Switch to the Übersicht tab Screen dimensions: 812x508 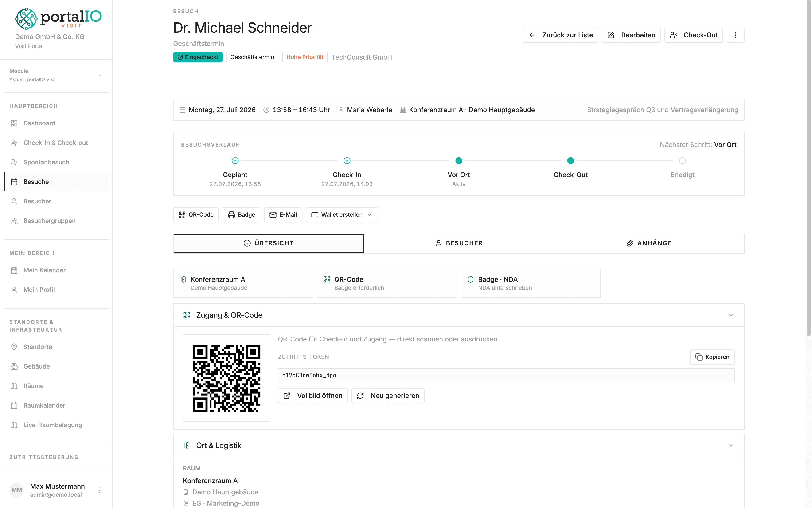[x=268, y=243]
